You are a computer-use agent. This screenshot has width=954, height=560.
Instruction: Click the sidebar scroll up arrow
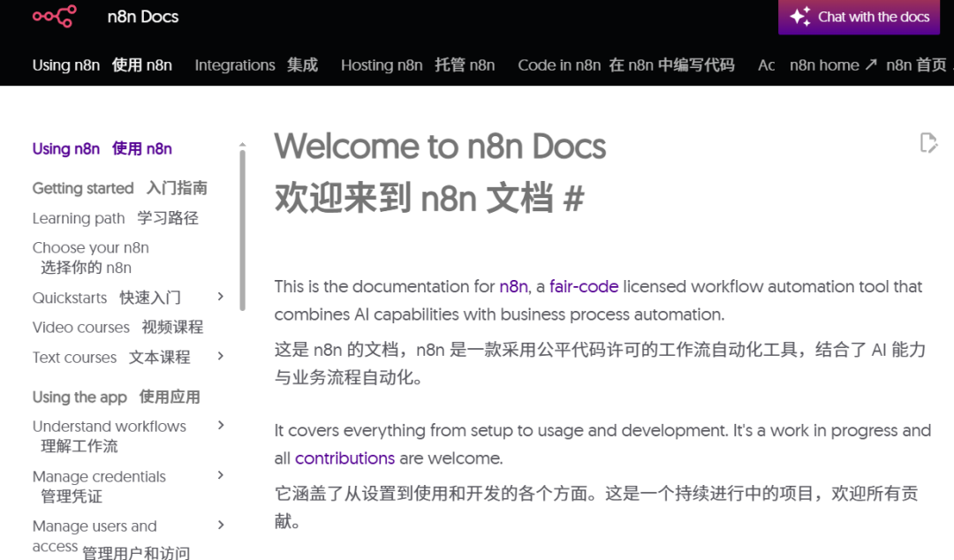pyautogui.click(x=243, y=145)
